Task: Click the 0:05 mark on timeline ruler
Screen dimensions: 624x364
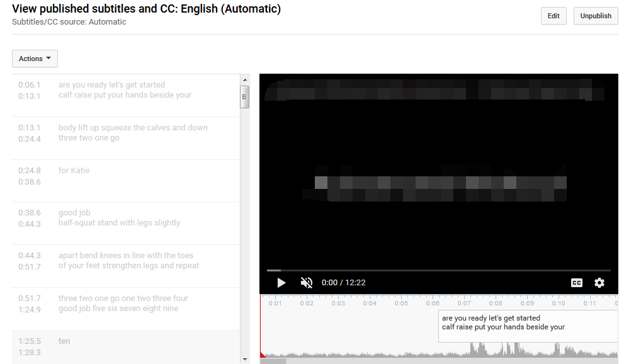Action: 401,303
